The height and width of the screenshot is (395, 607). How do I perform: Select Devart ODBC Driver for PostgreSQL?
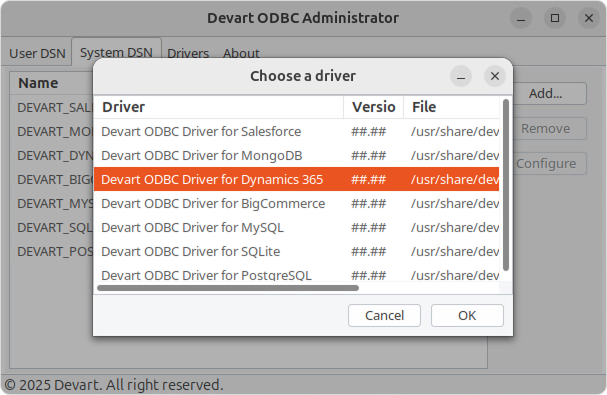coord(297,274)
